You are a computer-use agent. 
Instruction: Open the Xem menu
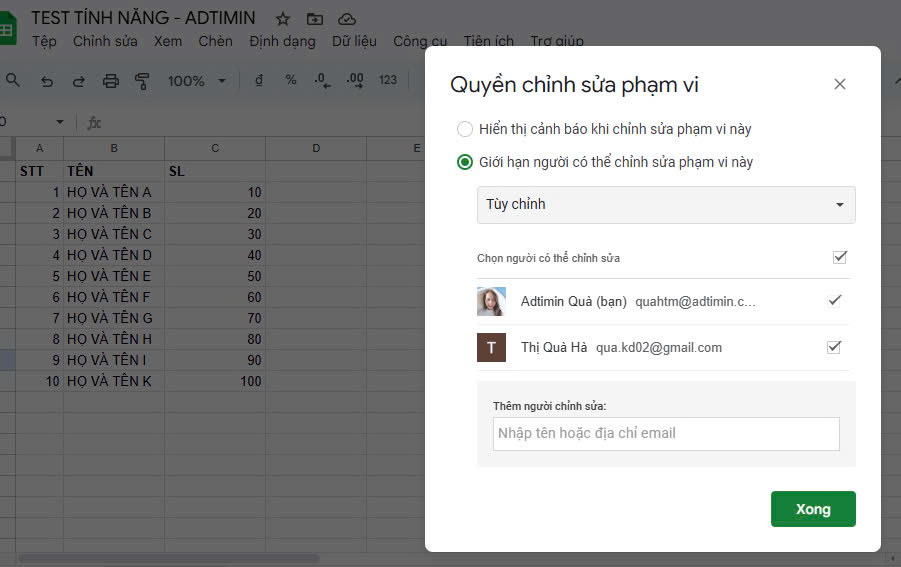(x=168, y=41)
